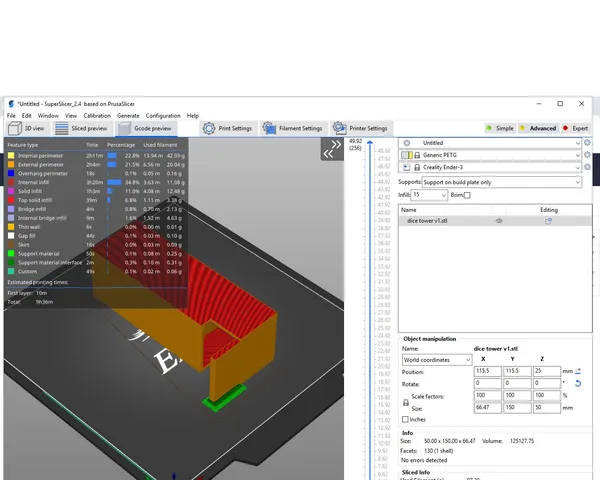Click the 3D view cube icon
The height and width of the screenshot is (480, 600).
(x=15, y=129)
